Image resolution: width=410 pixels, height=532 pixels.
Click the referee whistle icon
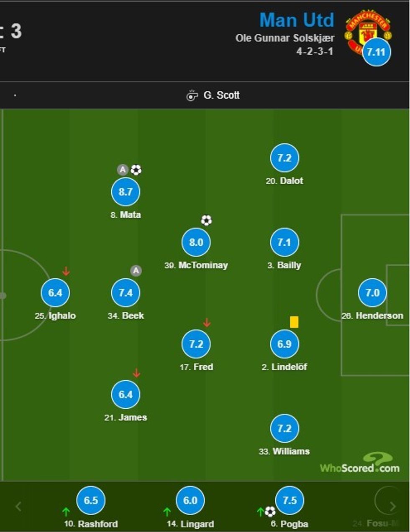[192, 96]
